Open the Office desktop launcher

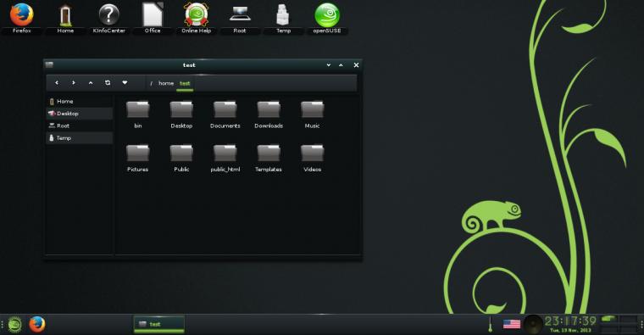coord(153,18)
